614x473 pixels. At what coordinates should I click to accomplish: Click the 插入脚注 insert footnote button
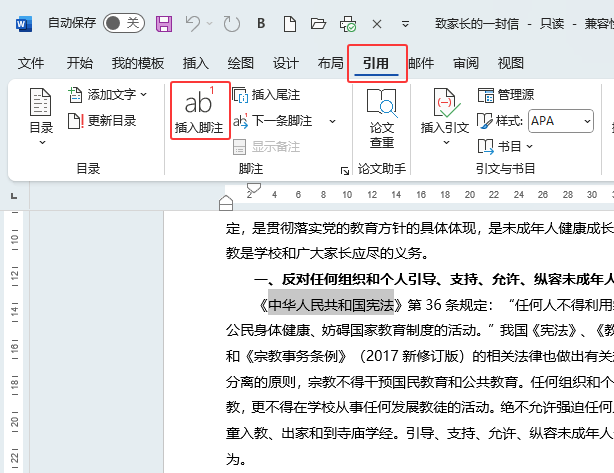(x=199, y=110)
